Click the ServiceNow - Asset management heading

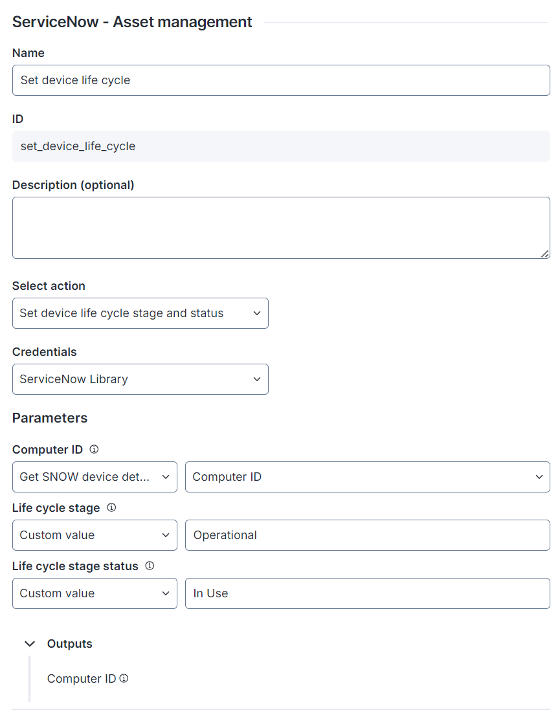pos(132,22)
